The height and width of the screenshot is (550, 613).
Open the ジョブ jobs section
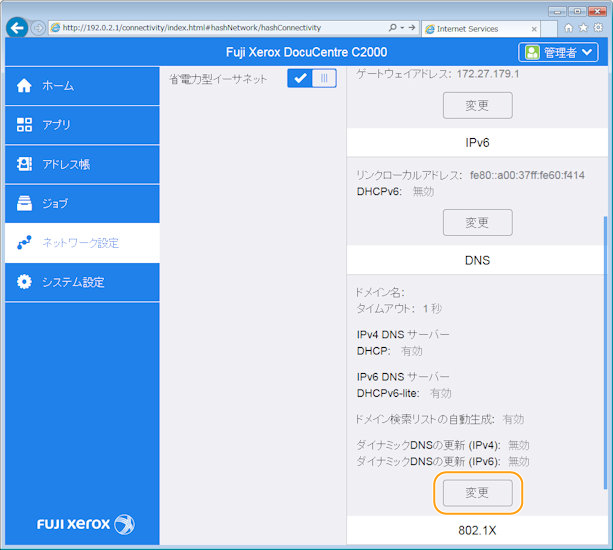80,203
